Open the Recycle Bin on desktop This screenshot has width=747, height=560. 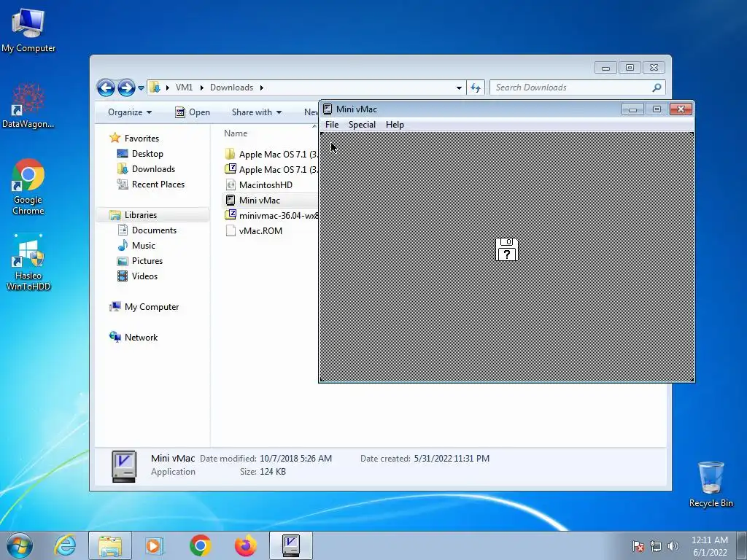point(711,484)
